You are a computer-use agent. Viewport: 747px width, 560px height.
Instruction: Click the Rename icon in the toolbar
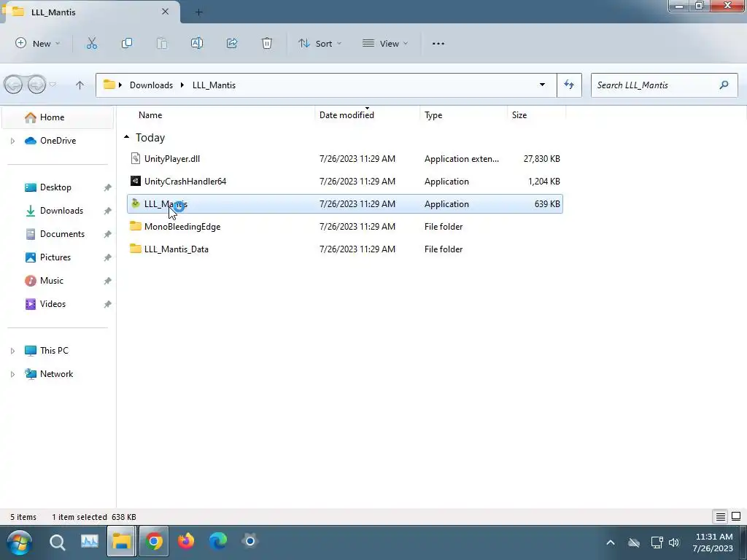[197, 43]
